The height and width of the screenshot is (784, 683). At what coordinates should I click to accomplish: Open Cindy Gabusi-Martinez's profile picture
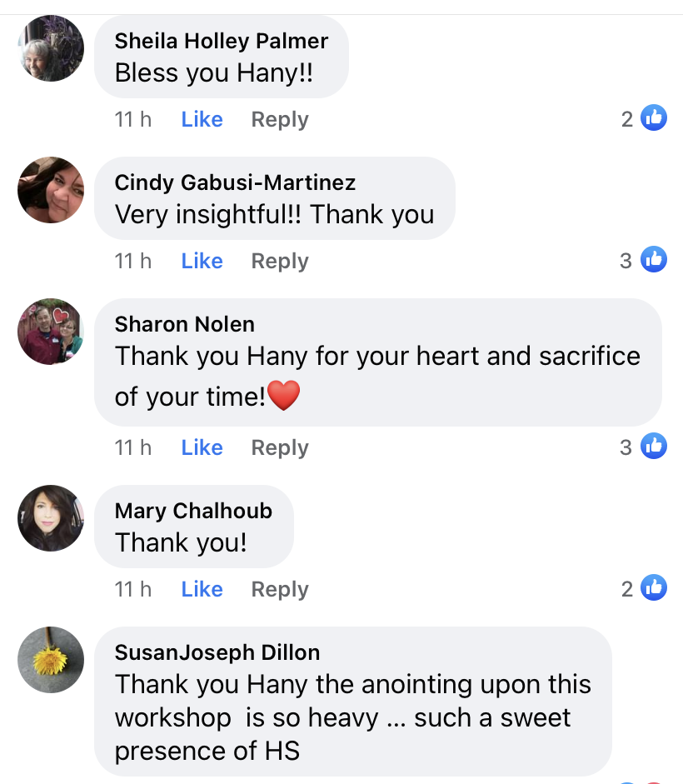click(x=51, y=190)
